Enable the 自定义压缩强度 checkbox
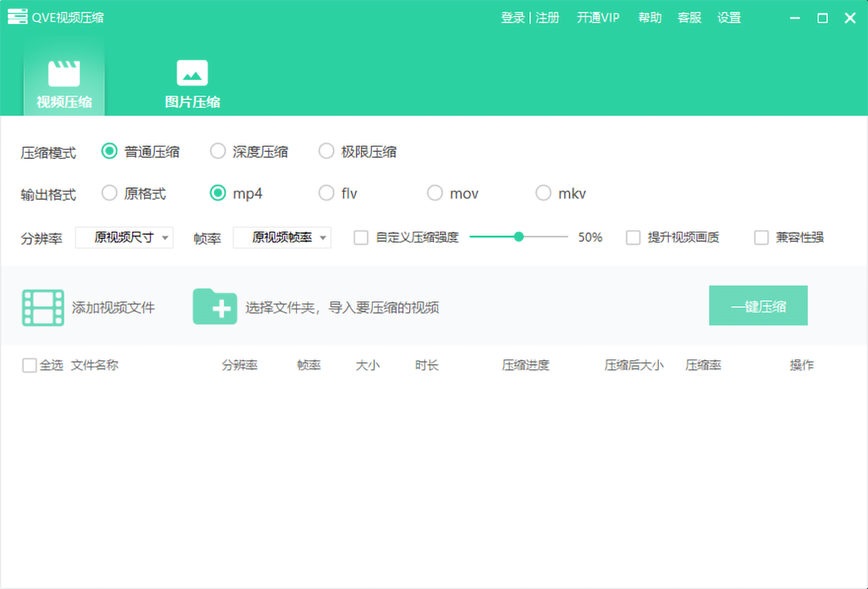Image resolution: width=868 pixels, height=589 pixels. [x=361, y=237]
